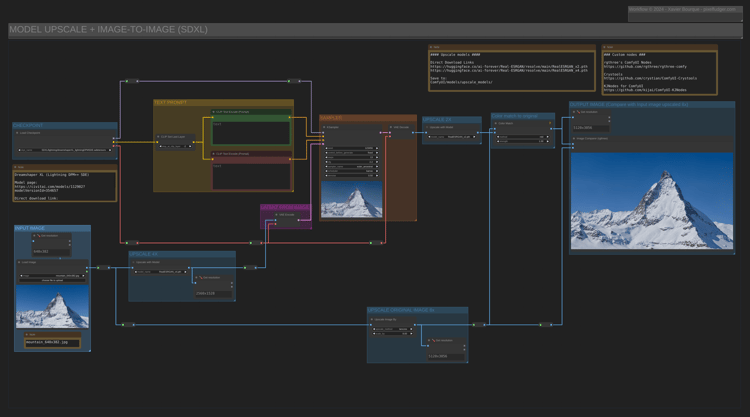Collapse the Dreamshaper XL Note node dot
750x417 pixels.
[15, 167]
